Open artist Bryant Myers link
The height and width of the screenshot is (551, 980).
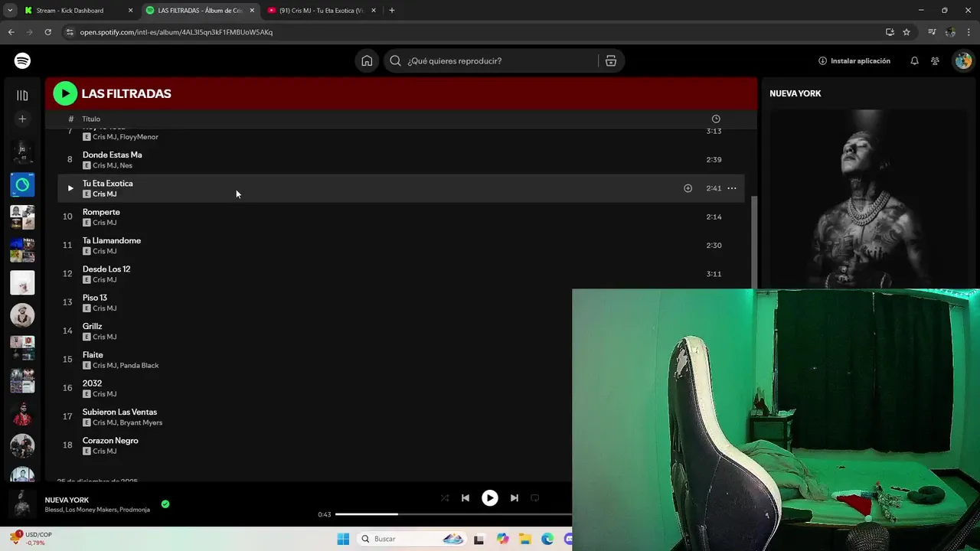point(141,422)
